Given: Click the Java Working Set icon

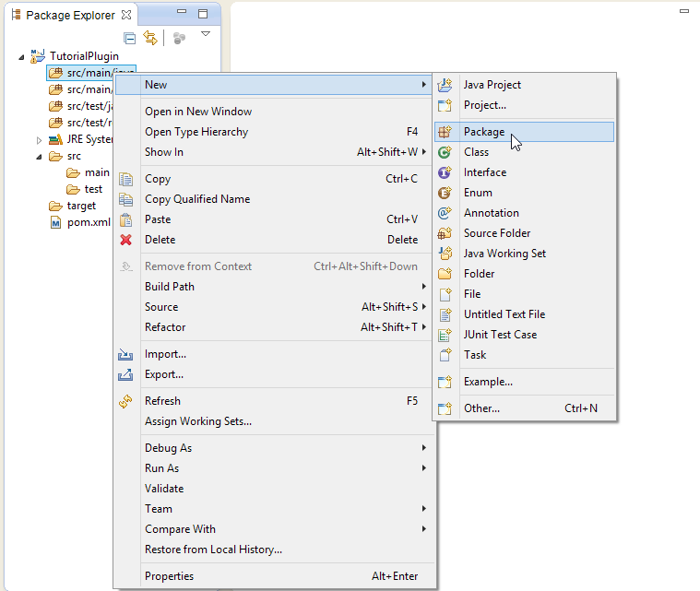Looking at the screenshot, I should click(x=445, y=254).
